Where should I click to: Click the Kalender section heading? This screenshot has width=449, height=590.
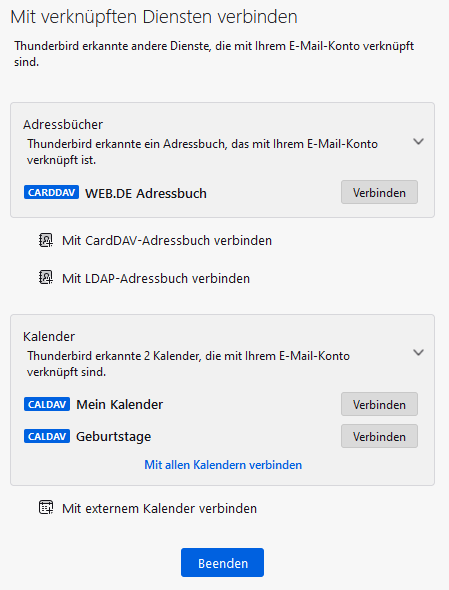(49, 336)
